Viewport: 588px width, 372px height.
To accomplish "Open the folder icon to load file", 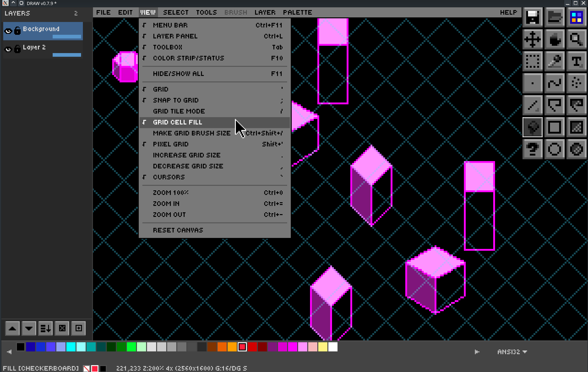I will (554, 17).
